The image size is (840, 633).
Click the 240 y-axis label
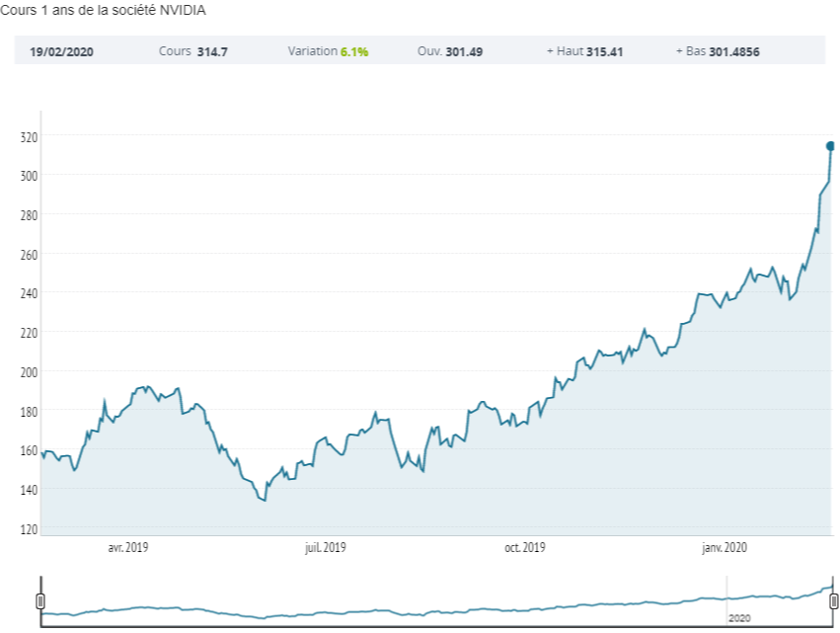click(29, 293)
